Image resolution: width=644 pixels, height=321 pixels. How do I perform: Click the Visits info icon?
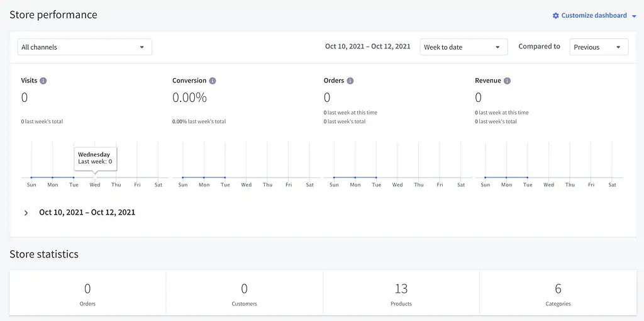coord(43,81)
